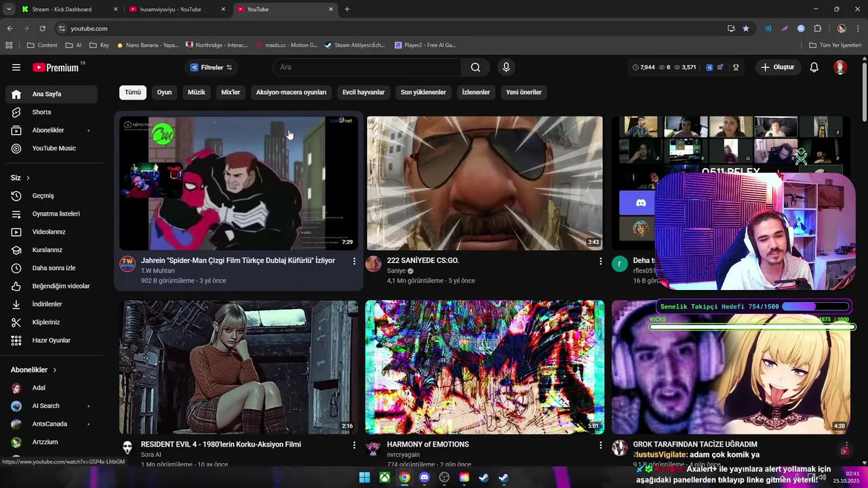Screen dimensions: 868x488
Task: Open Xbox app from the taskbar
Action: 384,477
